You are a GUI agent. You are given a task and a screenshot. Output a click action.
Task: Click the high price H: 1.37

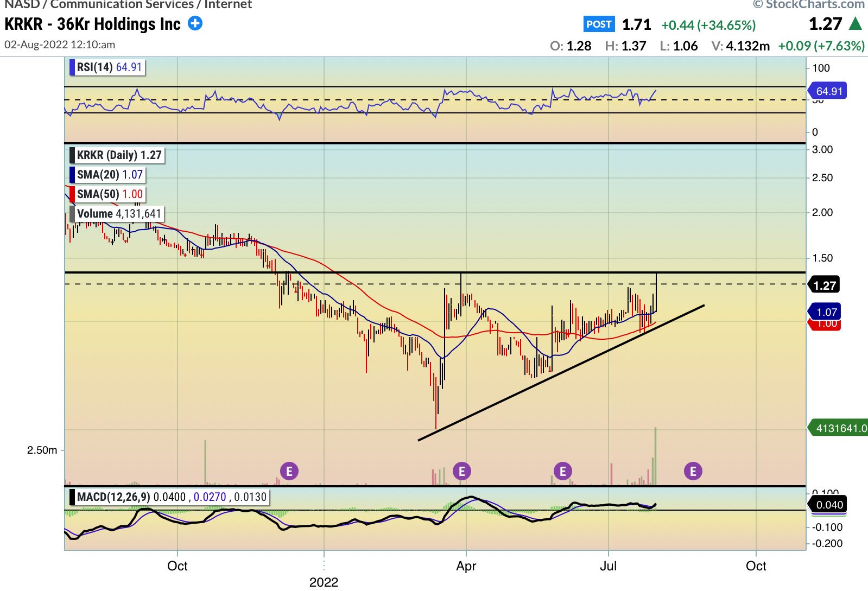625,46
